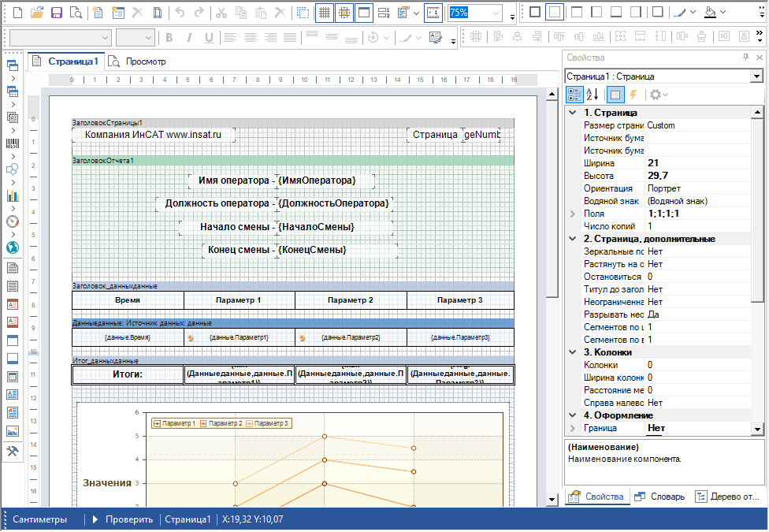Select Image component tool

point(13,431)
